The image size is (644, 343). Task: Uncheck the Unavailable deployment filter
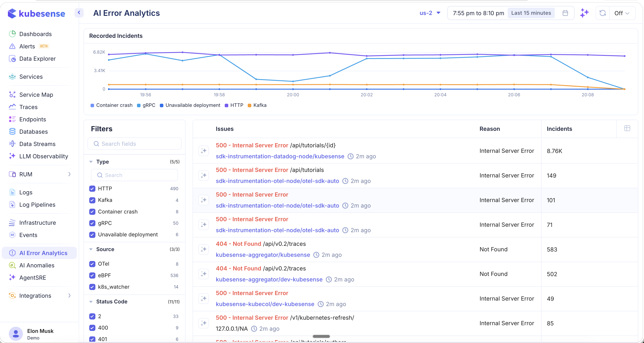92,235
